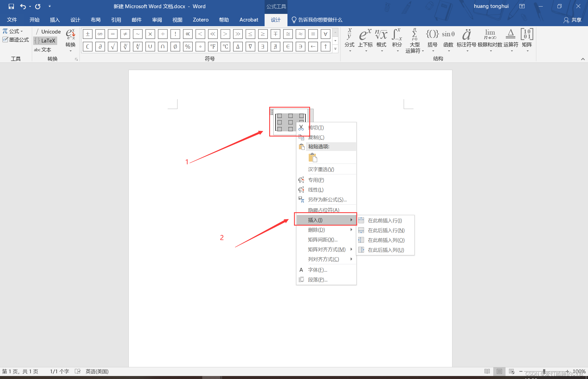Select Matrix Spacing (矩阵间距) menu entry
This screenshot has width=588, height=379.
coord(323,239)
